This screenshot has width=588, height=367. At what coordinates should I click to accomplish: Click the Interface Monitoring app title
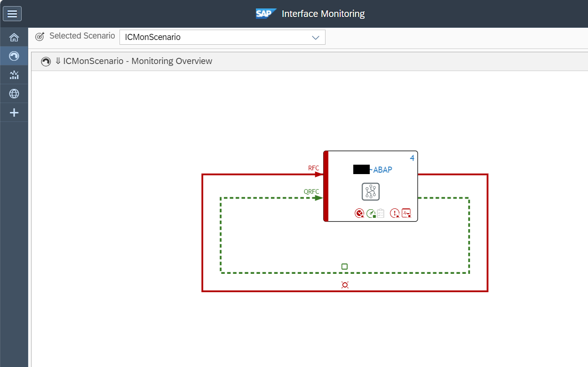pyautogui.click(x=323, y=14)
